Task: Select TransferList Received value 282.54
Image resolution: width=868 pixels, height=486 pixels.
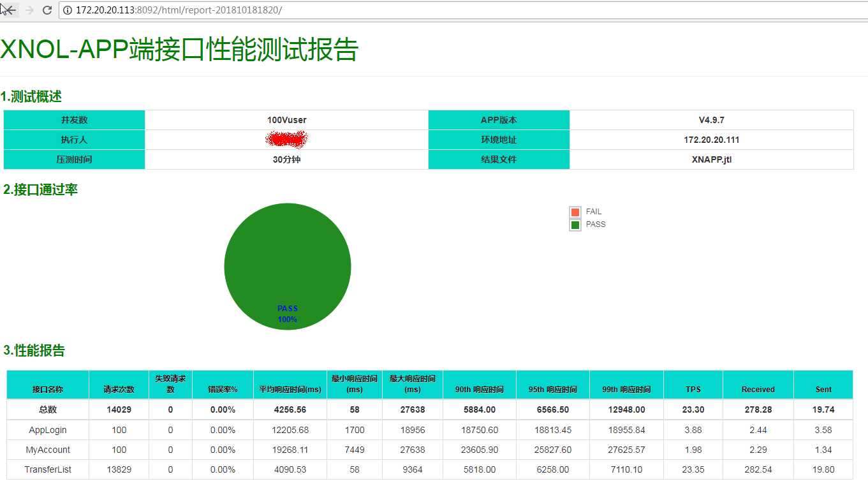Action: pyautogui.click(x=758, y=469)
